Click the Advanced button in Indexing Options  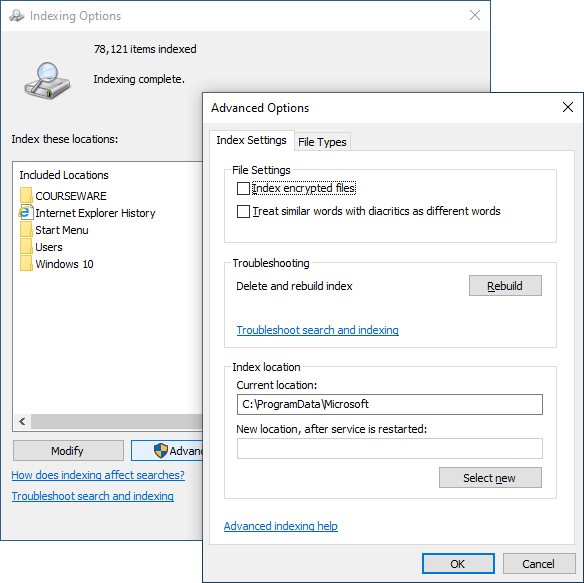pos(167,451)
